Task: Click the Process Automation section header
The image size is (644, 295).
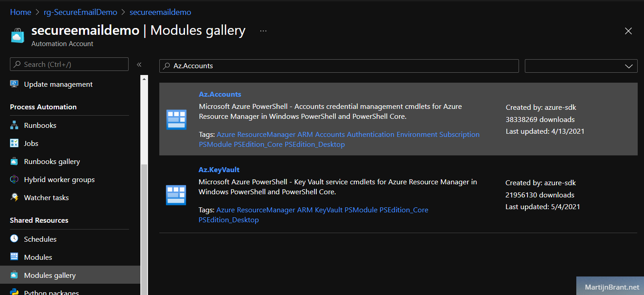Action: click(x=43, y=107)
